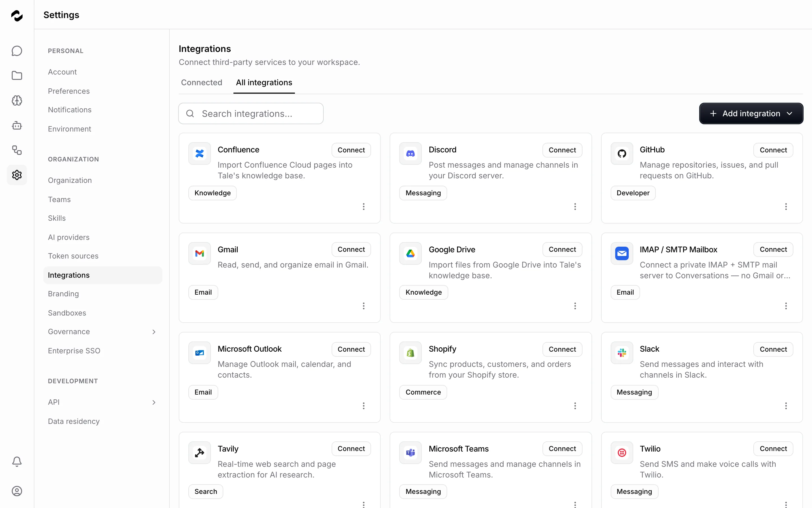Connect the Twilio integration
This screenshot has width=812, height=508.
(773, 448)
